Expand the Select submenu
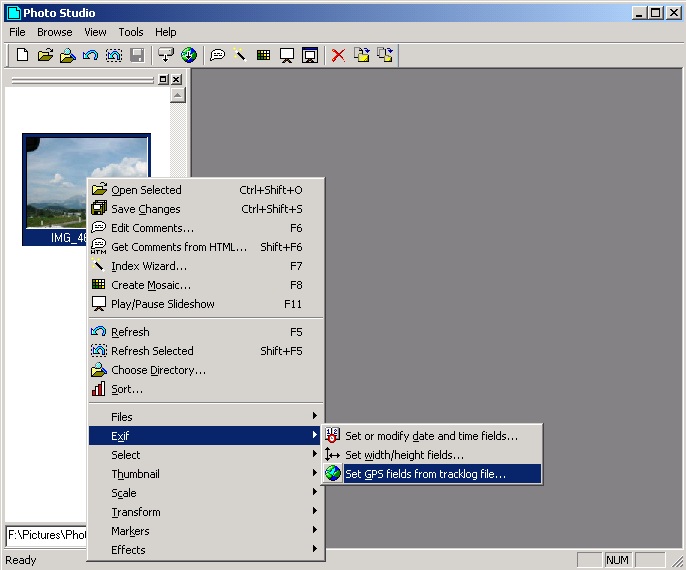This screenshot has height=570, width=686. (x=206, y=455)
